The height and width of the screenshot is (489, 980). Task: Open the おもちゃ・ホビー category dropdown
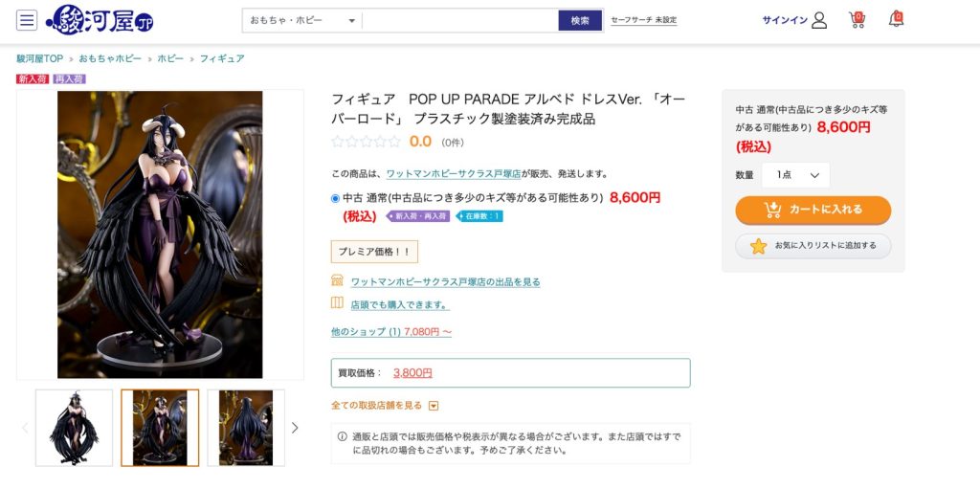coord(302,20)
